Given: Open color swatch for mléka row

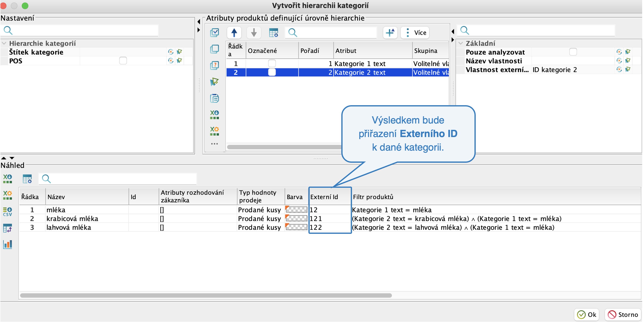Looking at the screenshot, I should coord(296,210).
